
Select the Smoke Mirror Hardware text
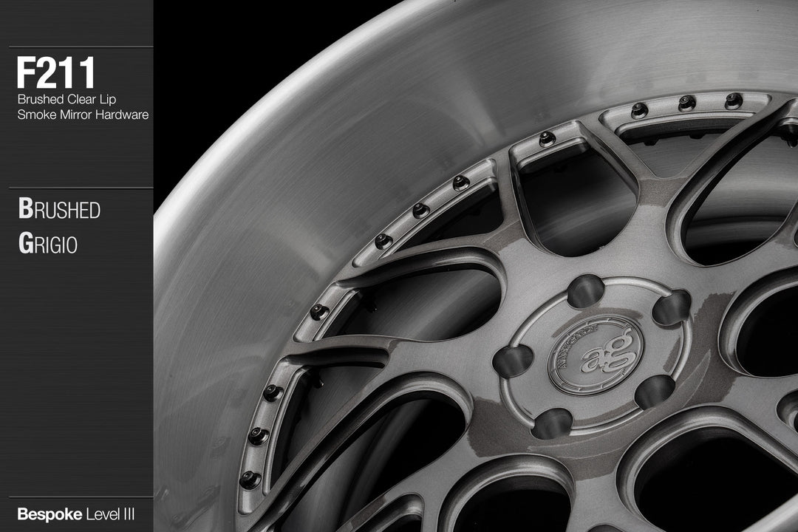point(83,115)
